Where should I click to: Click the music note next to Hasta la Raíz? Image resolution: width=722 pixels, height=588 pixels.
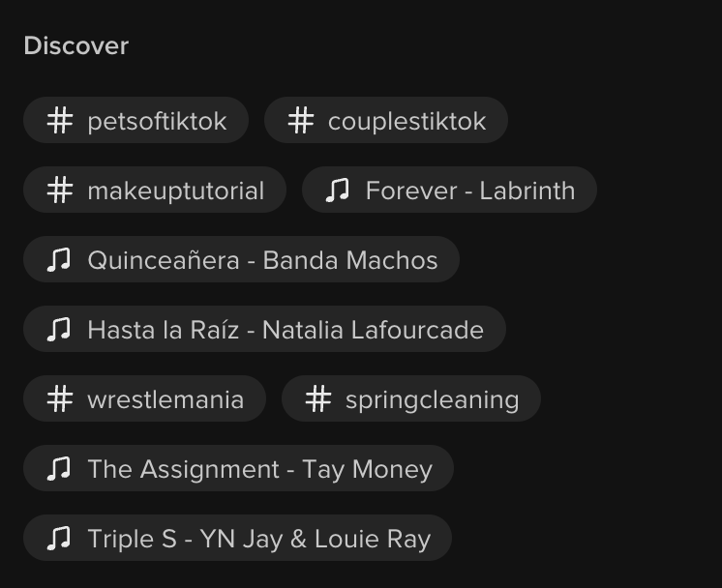59,330
